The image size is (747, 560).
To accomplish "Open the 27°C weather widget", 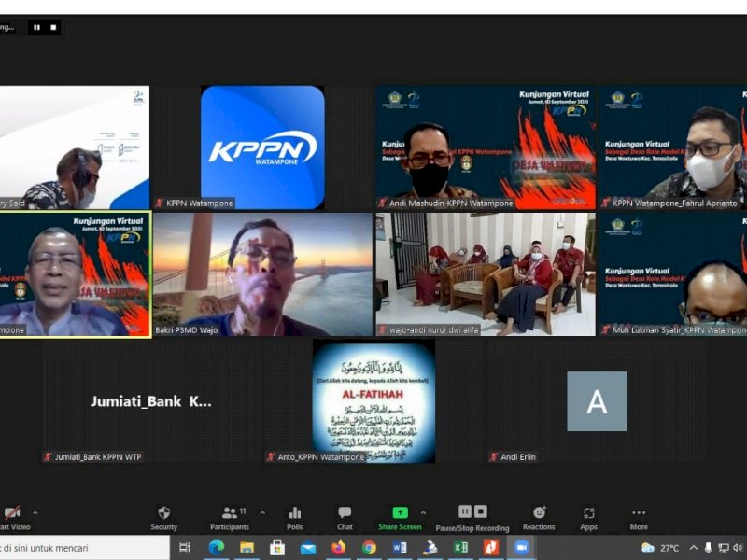I will [x=660, y=548].
